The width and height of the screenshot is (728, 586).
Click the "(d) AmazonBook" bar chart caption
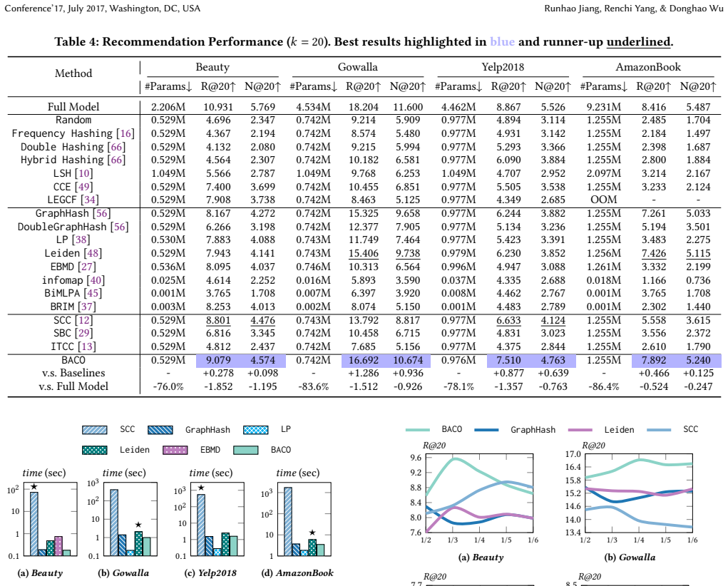click(x=297, y=573)
